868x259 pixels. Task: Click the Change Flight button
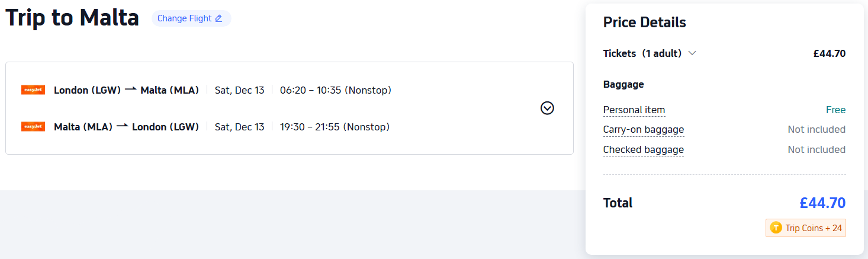191,18
